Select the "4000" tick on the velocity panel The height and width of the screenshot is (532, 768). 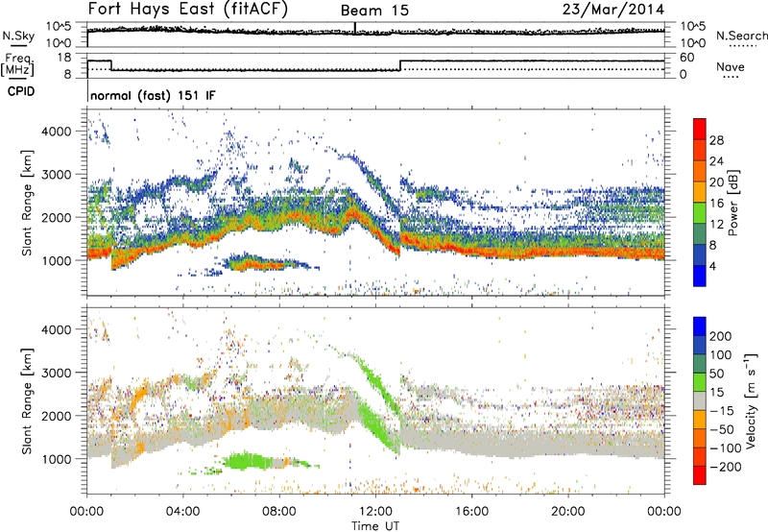(x=56, y=329)
